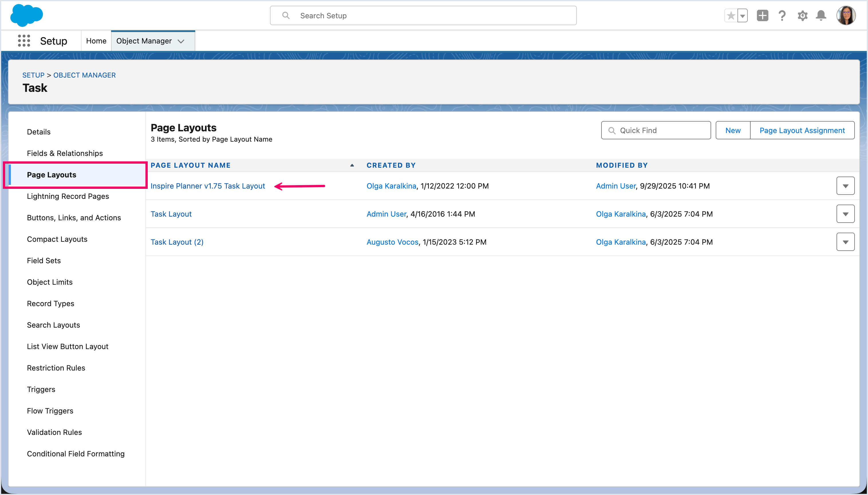Viewport: 868px width, 495px height.
Task: Sort by Page Layout Name column header
Action: point(190,165)
